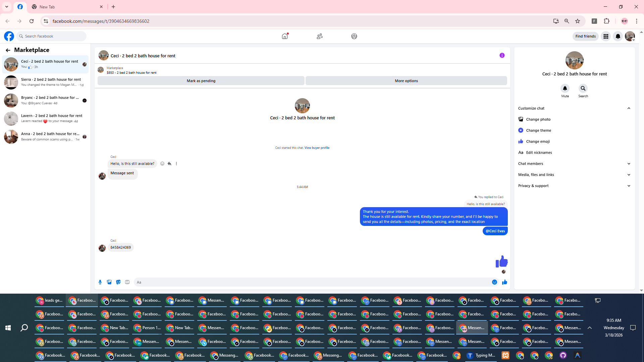Mute this chat with the bell icon
This screenshot has width=644, height=362.
click(x=565, y=88)
